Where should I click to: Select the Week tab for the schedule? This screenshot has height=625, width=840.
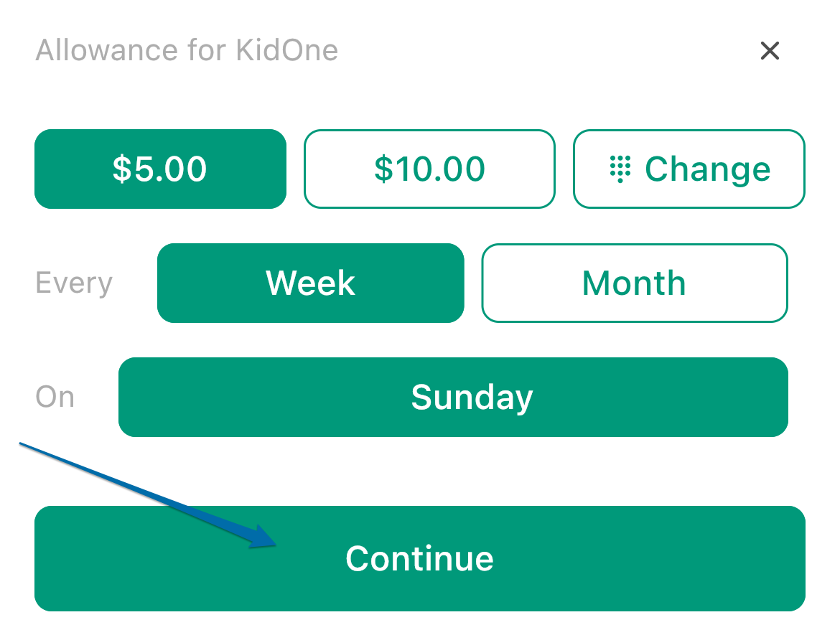point(311,283)
